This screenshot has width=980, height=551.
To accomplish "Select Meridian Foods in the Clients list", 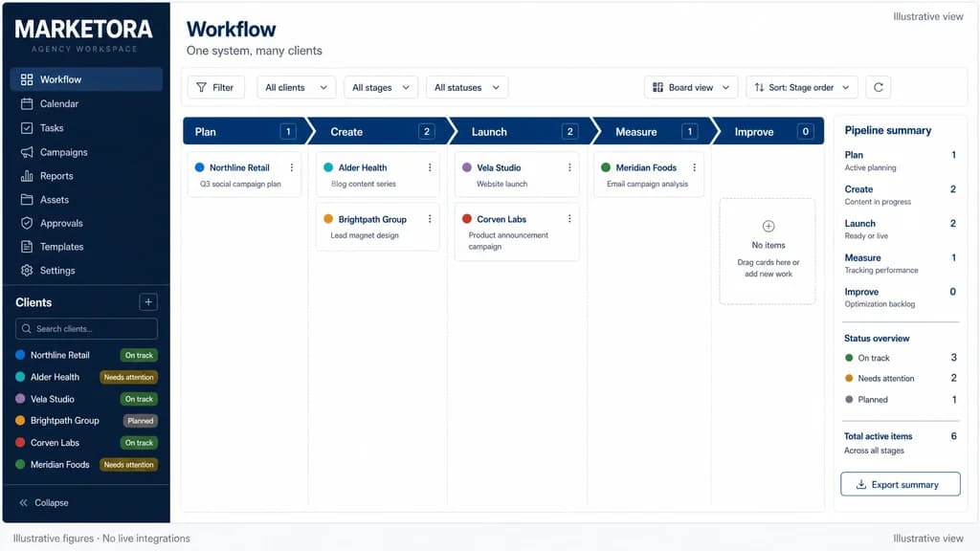I will 86,464.
